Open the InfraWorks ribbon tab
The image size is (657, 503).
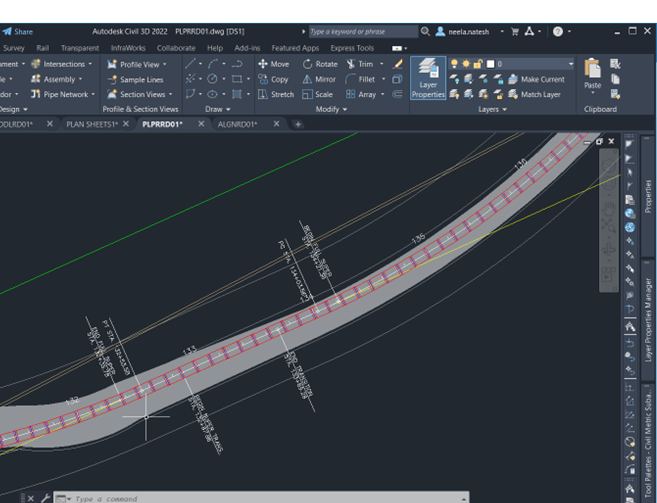[128, 48]
